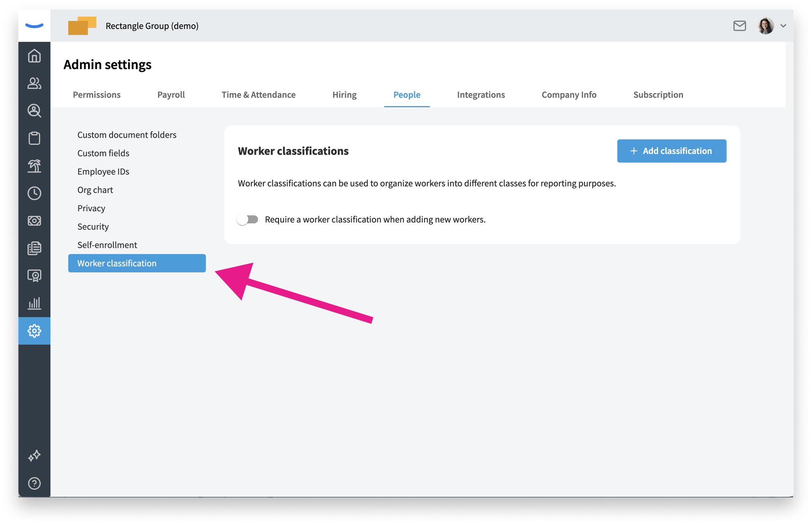
Task: Click the sparkles AI assistant icon
Action: [34, 455]
